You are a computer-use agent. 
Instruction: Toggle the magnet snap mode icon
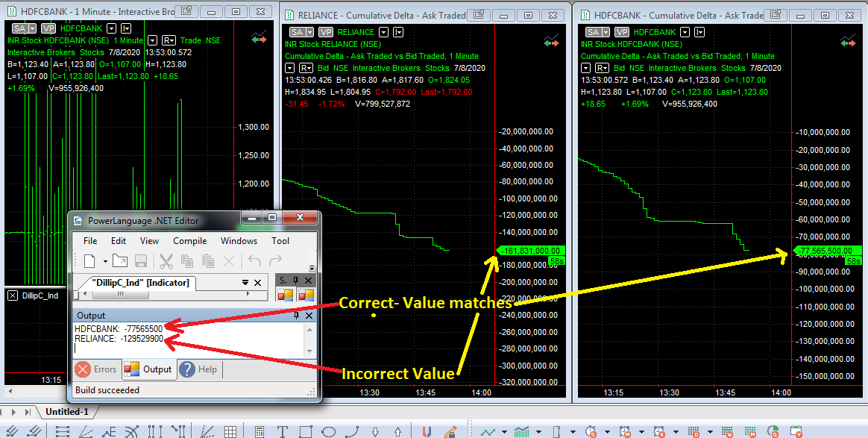click(427, 431)
